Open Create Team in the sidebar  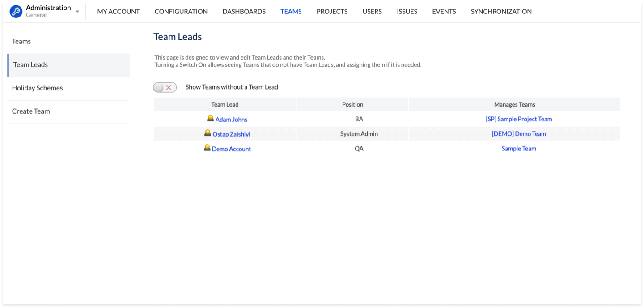tap(31, 111)
